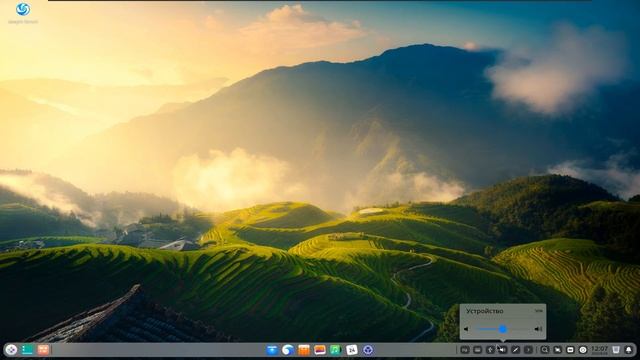640x360 pixels.
Task: Launch the Deepin browser swirl icon
Action: click(288, 350)
